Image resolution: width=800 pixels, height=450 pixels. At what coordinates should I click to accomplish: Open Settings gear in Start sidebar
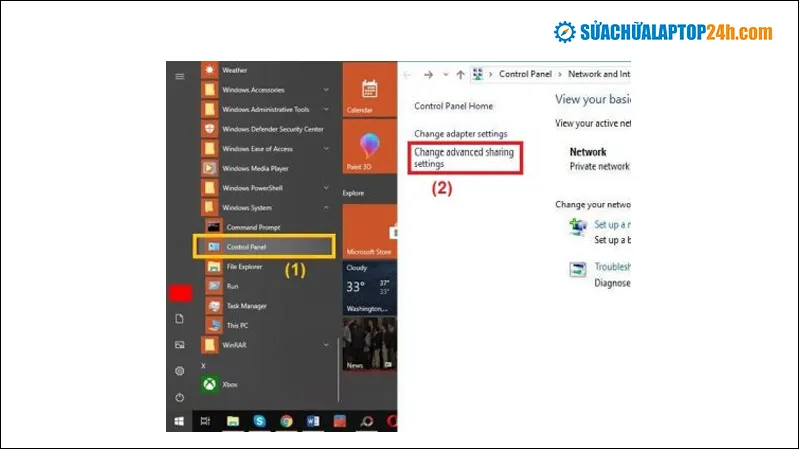tap(180, 371)
